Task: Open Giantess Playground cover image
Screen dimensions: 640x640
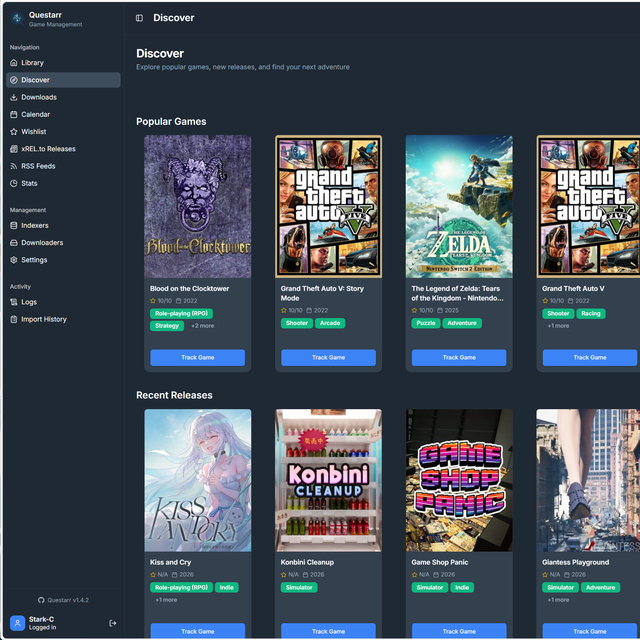Action: (588, 480)
